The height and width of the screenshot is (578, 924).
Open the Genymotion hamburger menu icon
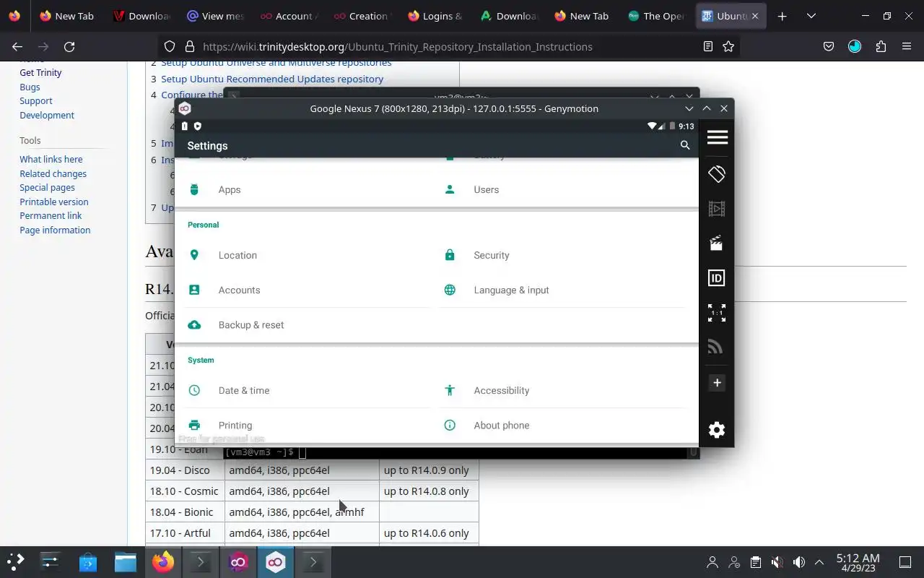[717, 137]
